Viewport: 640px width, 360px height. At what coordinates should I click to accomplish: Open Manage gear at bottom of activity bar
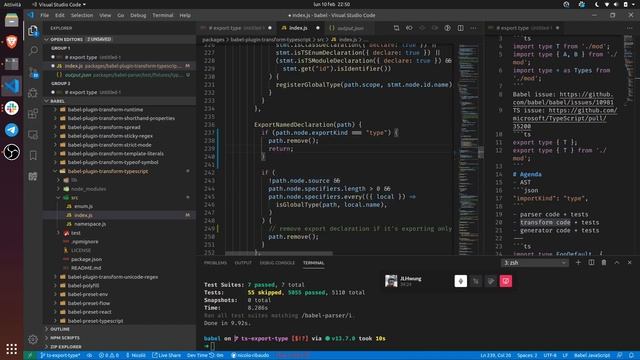pyautogui.click(x=33, y=339)
